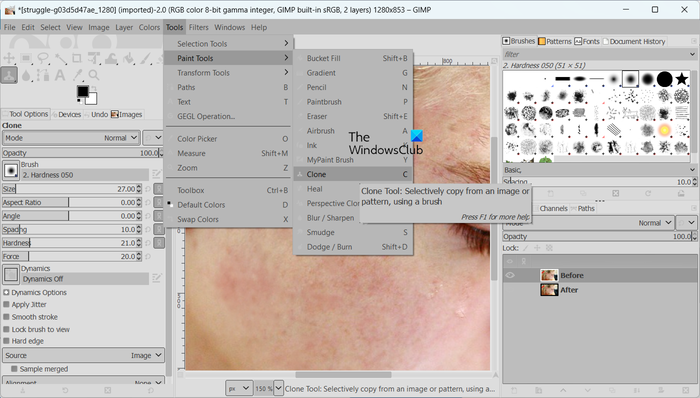Toggle Hard edge checkbox
The height and width of the screenshot is (398, 700).
click(x=6, y=341)
